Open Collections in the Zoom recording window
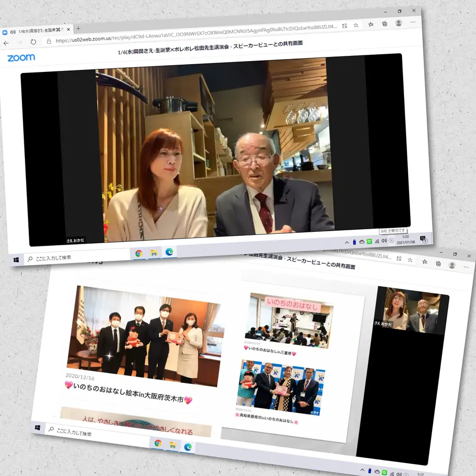 384,24
